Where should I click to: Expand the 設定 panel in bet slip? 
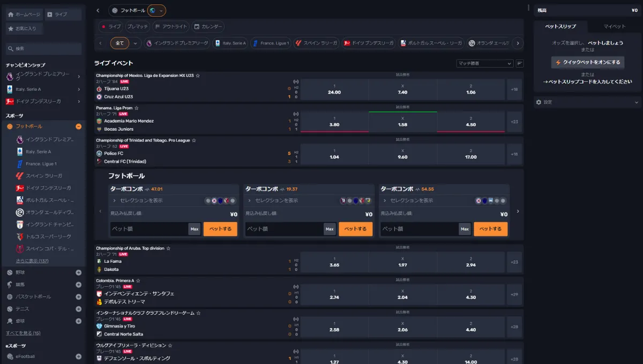click(587, 102)
